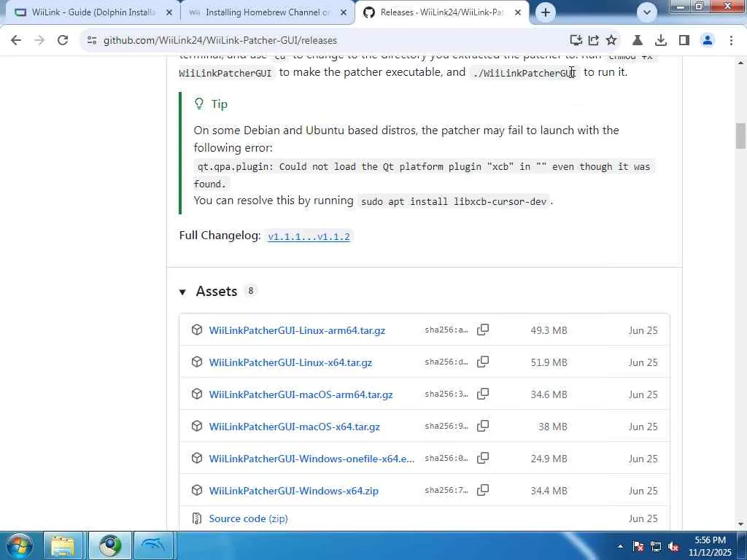The height and width of the screenshot is (560, 747).
Task: Open the muted volume tray icon
Action: (x=673, y=547)
